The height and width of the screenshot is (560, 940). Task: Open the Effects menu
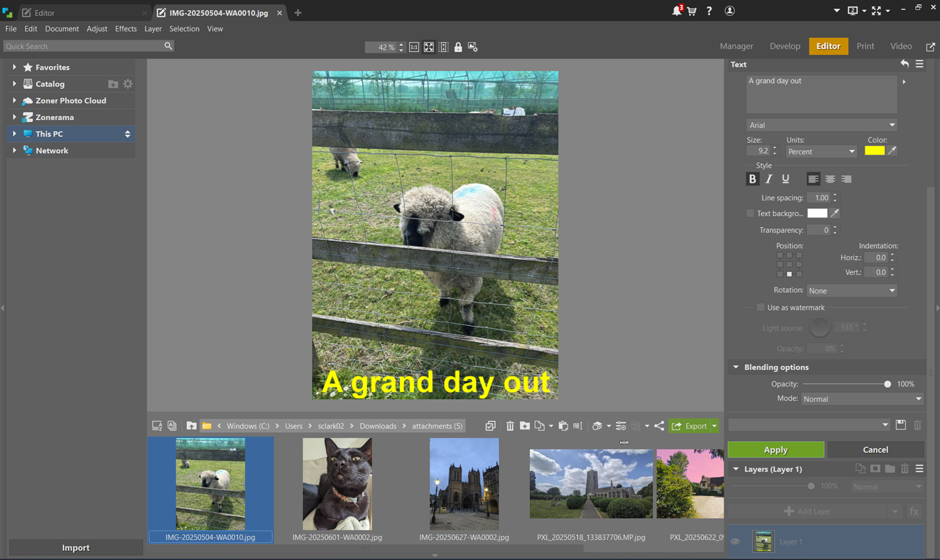pos(126,29)
